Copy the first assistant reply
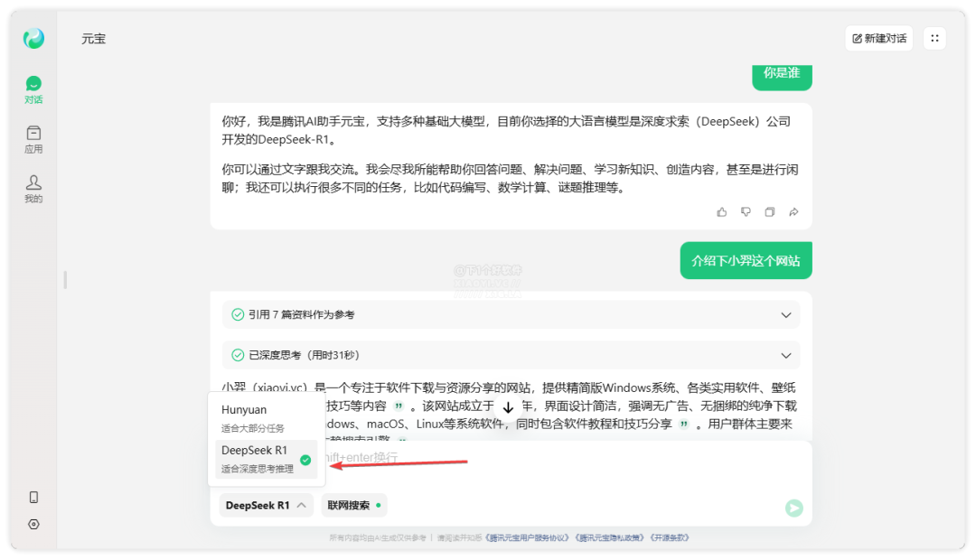 pos(770,212)
